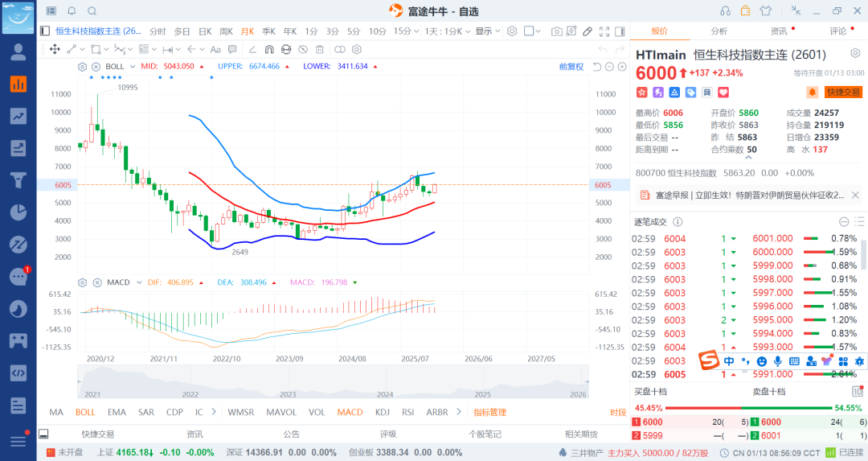Switch to the 分析 tab

tap(719, 31)
